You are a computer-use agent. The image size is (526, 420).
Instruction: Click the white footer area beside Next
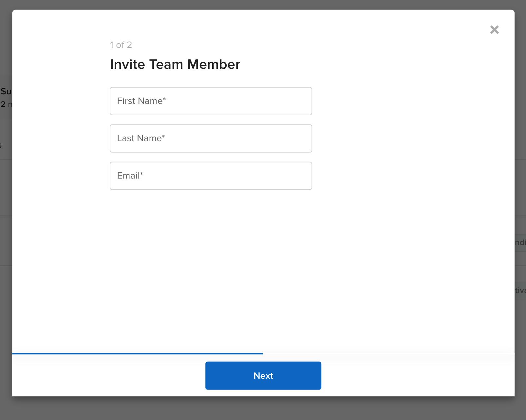[x=409, y=375]
